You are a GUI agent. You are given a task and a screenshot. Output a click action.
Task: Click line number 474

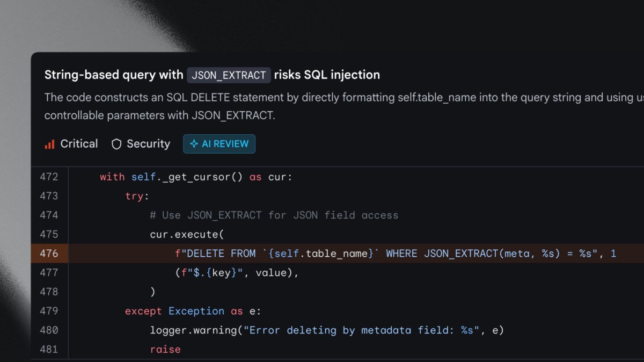tap(49, 215)
